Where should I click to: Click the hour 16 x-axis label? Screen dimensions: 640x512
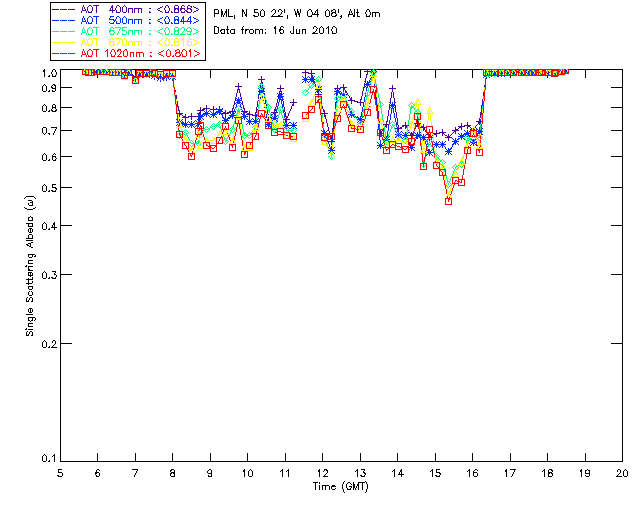(x=472, y=473)
